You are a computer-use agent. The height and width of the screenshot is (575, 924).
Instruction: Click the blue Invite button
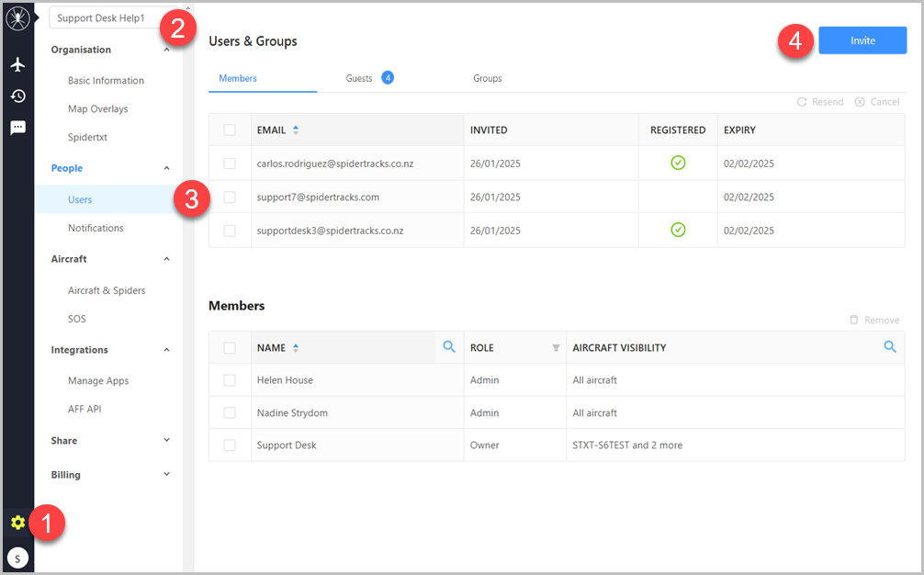tap(862, 40)
